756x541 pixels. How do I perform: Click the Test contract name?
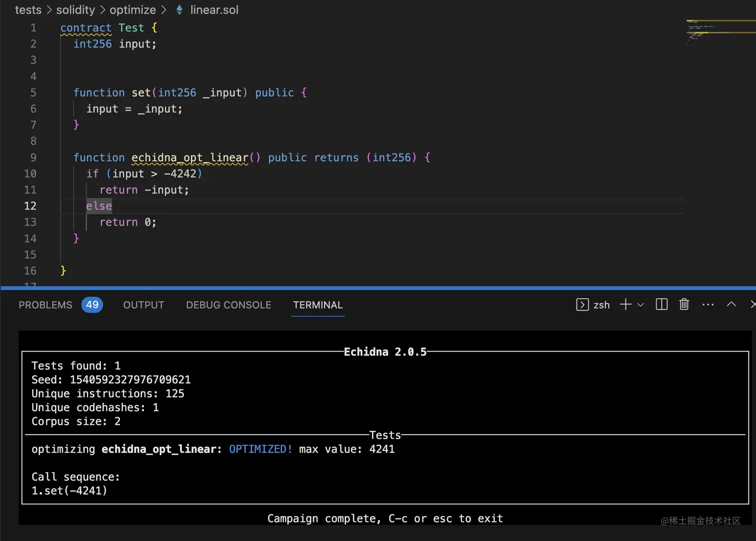click(x=131, y=28)
